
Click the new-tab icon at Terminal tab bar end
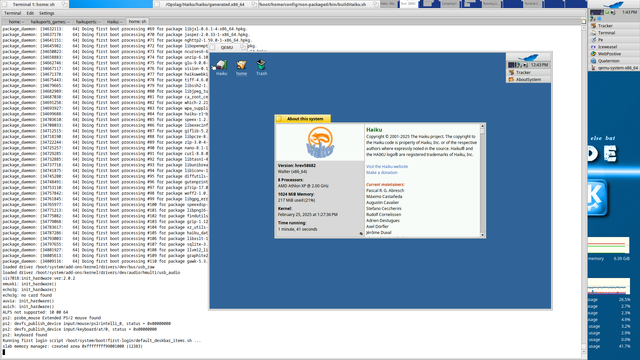(583, 21)
